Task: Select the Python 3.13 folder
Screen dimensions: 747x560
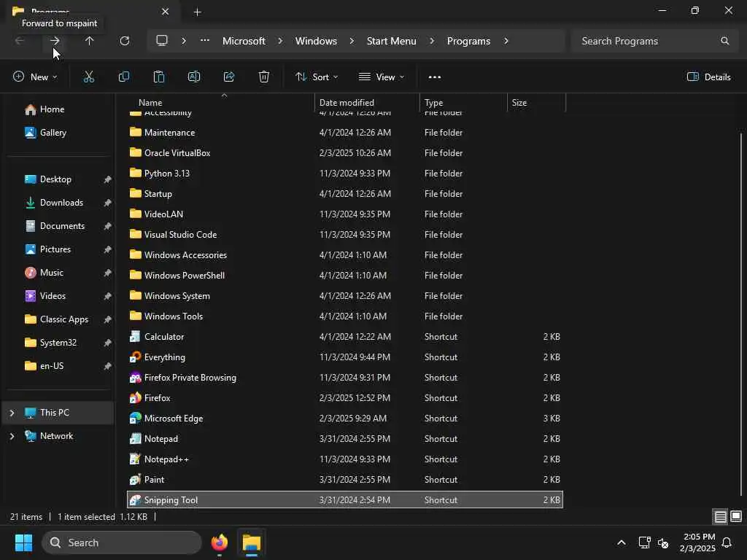Action: (x=345, y=174)
